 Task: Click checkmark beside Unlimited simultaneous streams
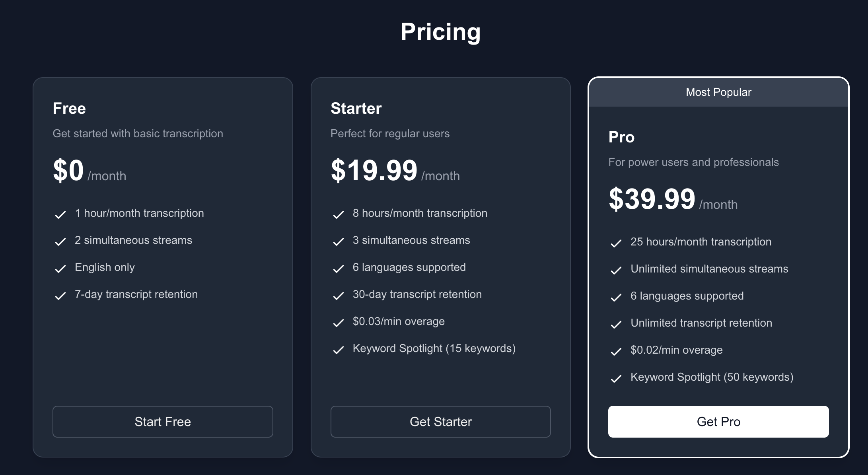[616, 271]
